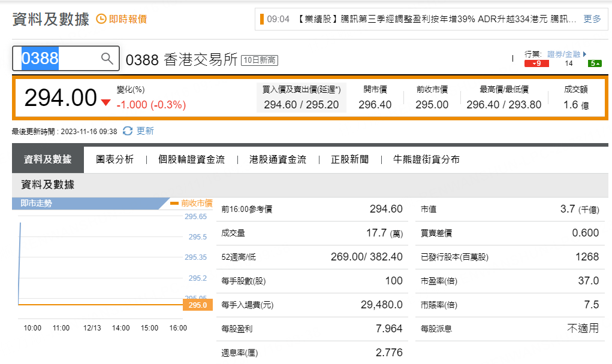Click the green "5▲" advancing stocks badge
612x364 pixels.
[593, 63]
